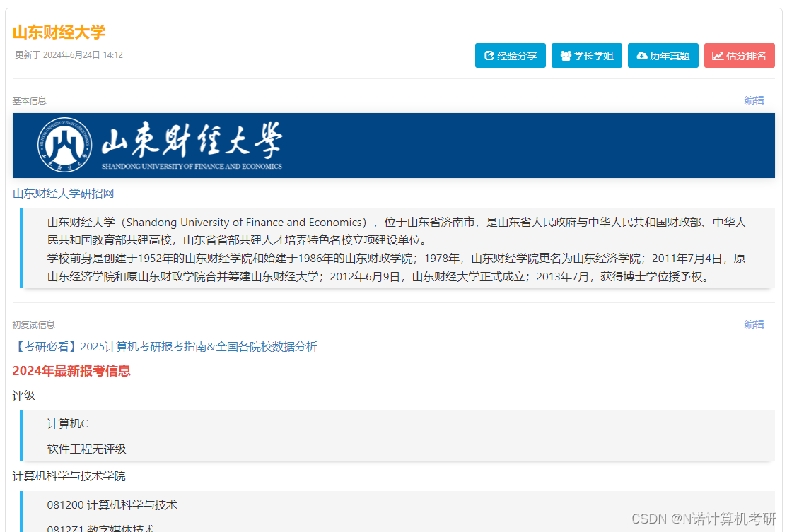This screenshot has height=532, width=787.
Task: Click 编辑 link beside 初复试信息
Action: click(754, 324)
